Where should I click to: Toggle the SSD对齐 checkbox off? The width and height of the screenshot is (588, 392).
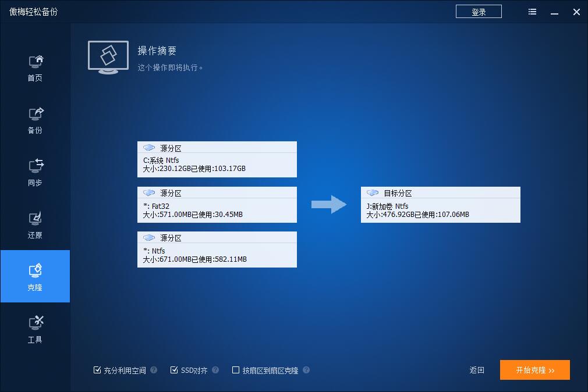point(173,370)
